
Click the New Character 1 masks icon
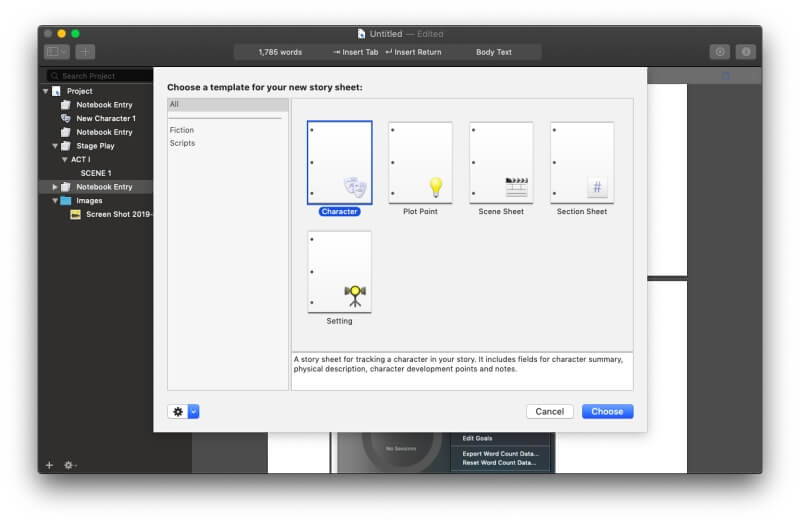tap(66, 118)
